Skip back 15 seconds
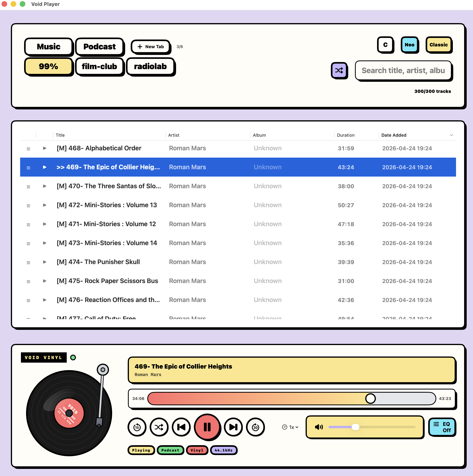 [137, 427]
